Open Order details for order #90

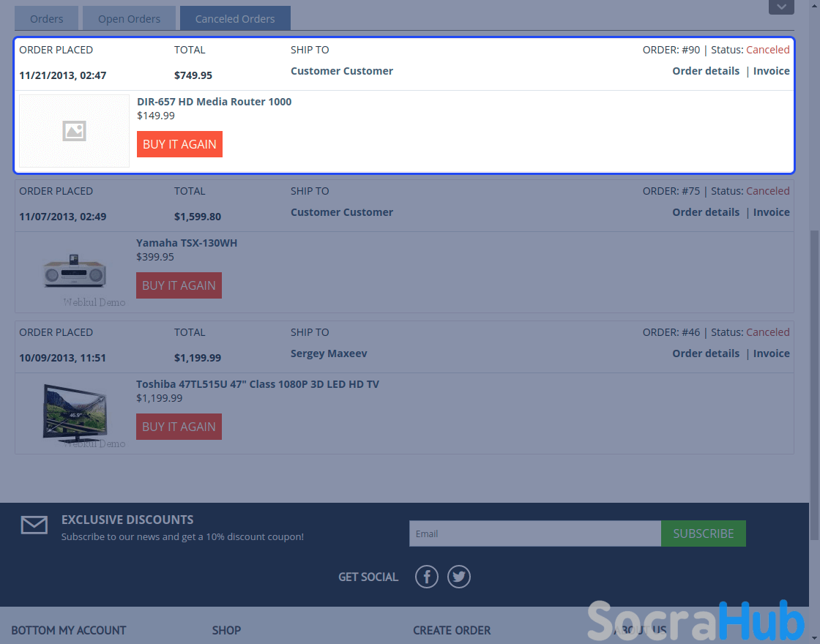(706, 71)
